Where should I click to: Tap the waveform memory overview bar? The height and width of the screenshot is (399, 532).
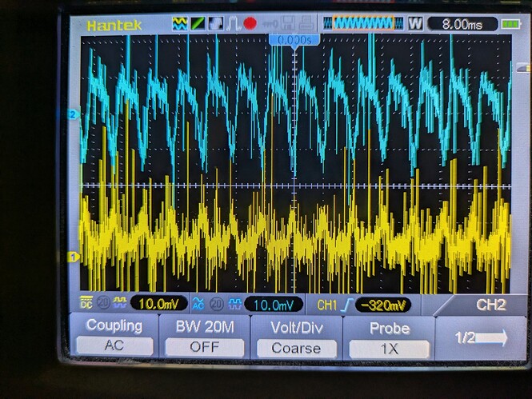(x=363, y=23)
